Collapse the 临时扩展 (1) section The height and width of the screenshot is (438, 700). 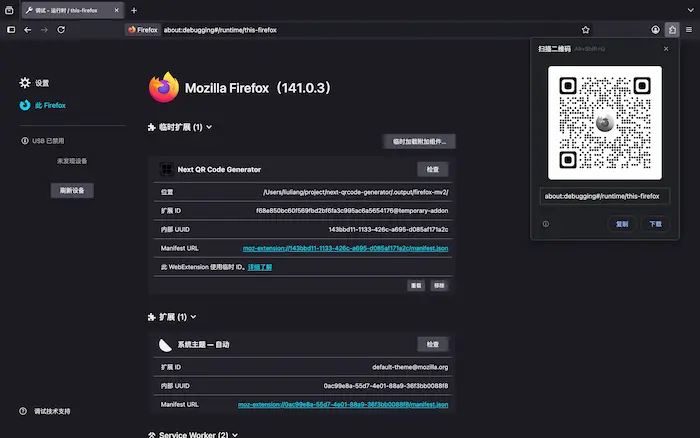[180, 127]
